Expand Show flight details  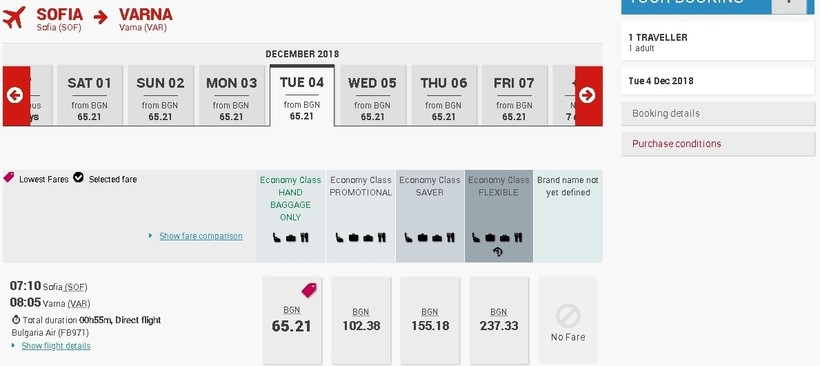click(x=56, y=346)
